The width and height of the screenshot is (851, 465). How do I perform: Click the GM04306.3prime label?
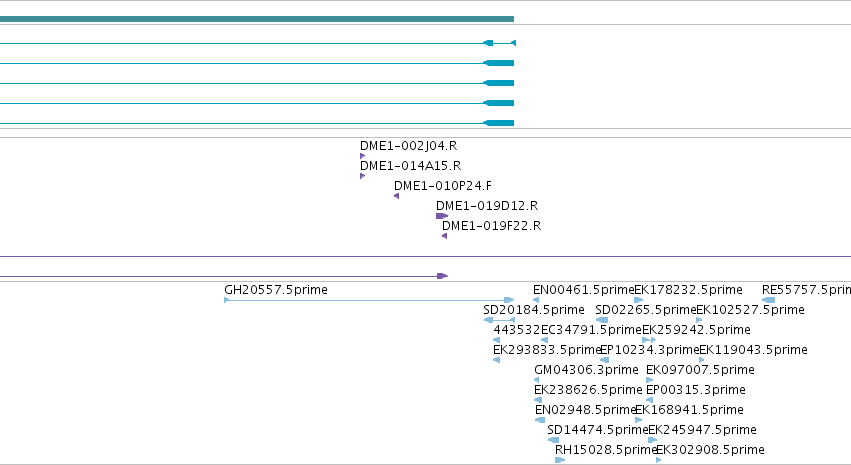(x=586, y=371)
